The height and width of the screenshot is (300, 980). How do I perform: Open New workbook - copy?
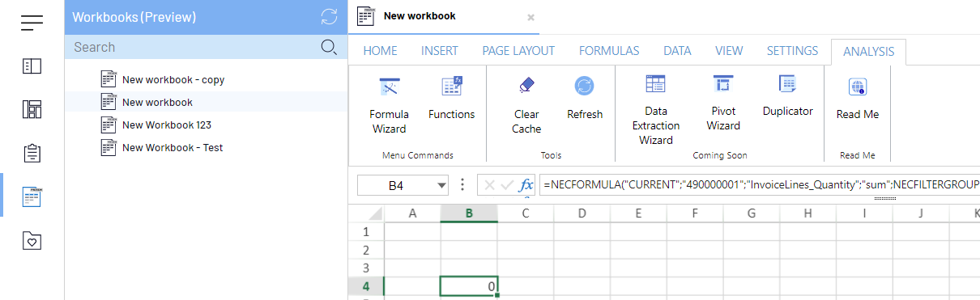point(163,80)
